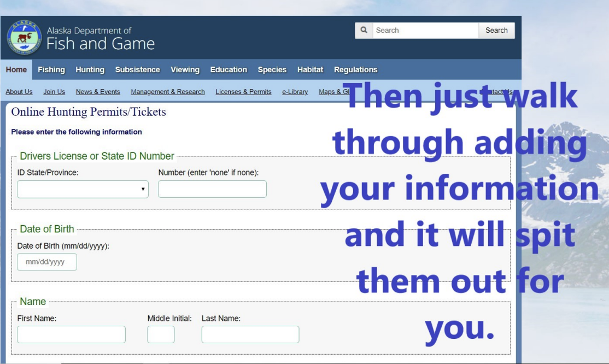Select Species in the navigation bar
Image resolution: width=609 pixels, height=364 pixels.
pyautogui.click(x=272, y=70)
